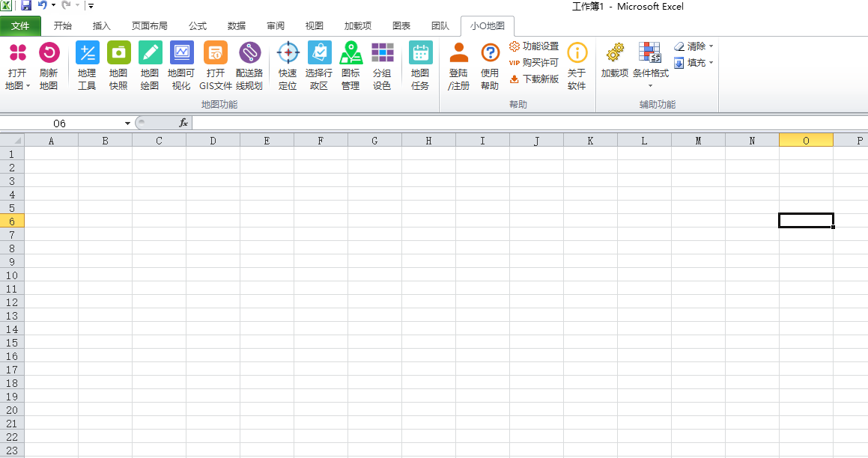868x458 pixels.
Task: Select column A header
Action: point(52,141)
